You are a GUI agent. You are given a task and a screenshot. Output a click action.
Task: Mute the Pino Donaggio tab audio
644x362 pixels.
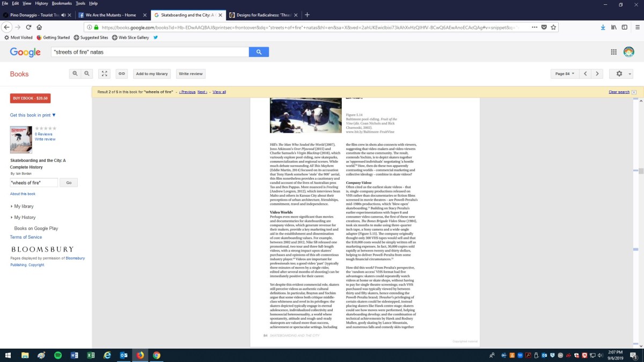64,15
